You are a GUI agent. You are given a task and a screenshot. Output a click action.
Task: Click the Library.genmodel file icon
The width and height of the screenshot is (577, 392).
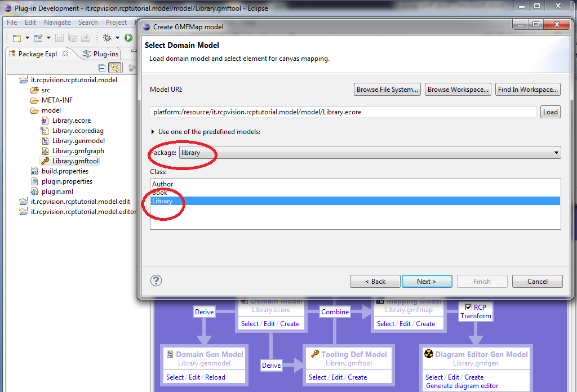pyautogui.click(x=45, y=141)
